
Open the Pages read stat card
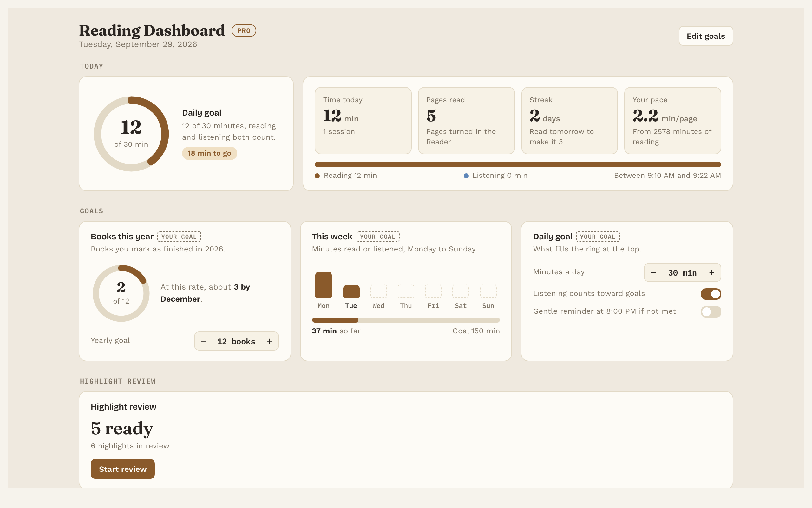pyautogui.click(x=466, y=121)
